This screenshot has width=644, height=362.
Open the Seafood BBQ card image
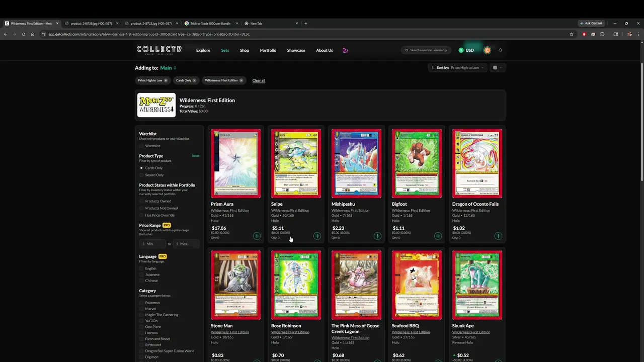(417, 285)
